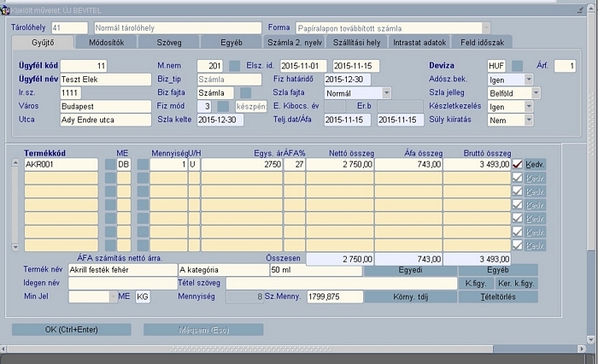Switch to Módosítók tab
Screen dimensions: 598x364
click(107, 43)
